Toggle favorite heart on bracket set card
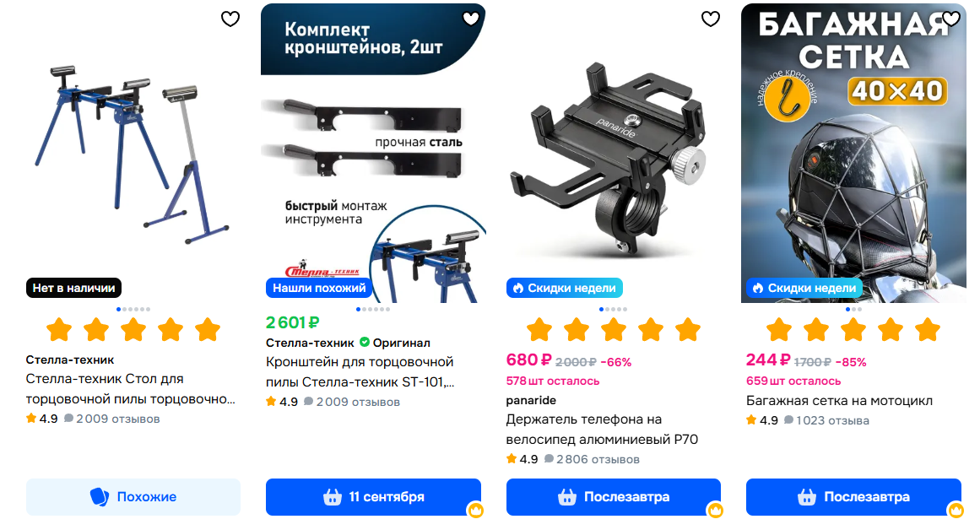Image resolution: width=980 pixels, height=530 pixels. (x=471, y=19)
